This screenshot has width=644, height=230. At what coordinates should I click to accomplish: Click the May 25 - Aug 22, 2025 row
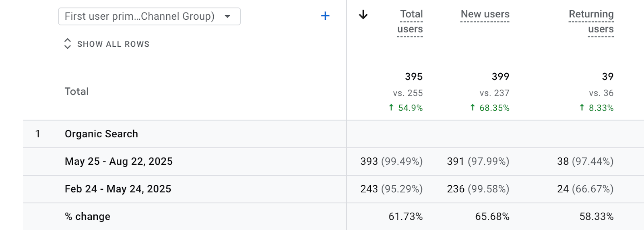click(119, 162)
